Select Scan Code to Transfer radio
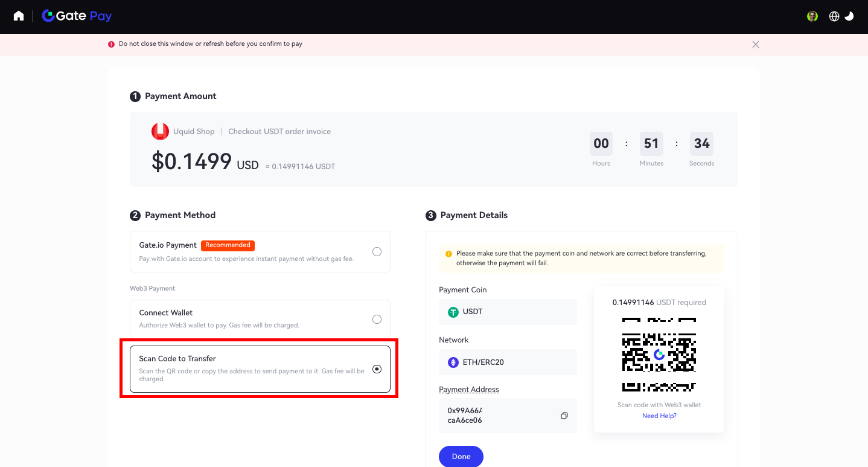868x467 pixels. click(377, 369)
